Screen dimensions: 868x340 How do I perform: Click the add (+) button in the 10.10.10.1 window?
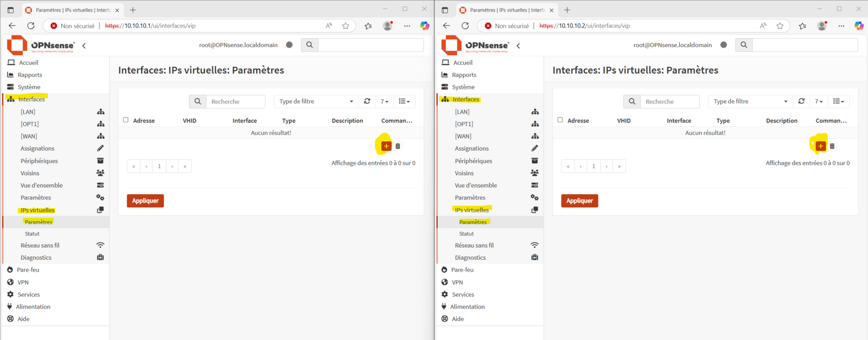click(386, 146)
